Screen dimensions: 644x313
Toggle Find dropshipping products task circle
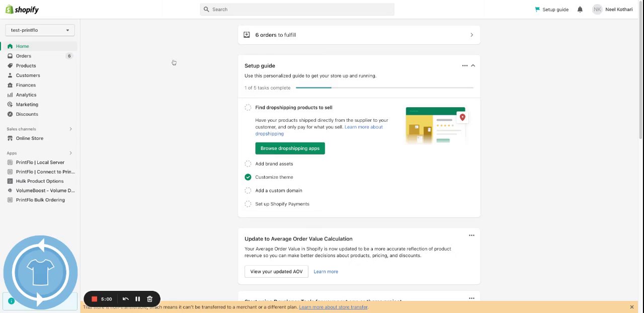pyautogui.click(x=248, y=107)
